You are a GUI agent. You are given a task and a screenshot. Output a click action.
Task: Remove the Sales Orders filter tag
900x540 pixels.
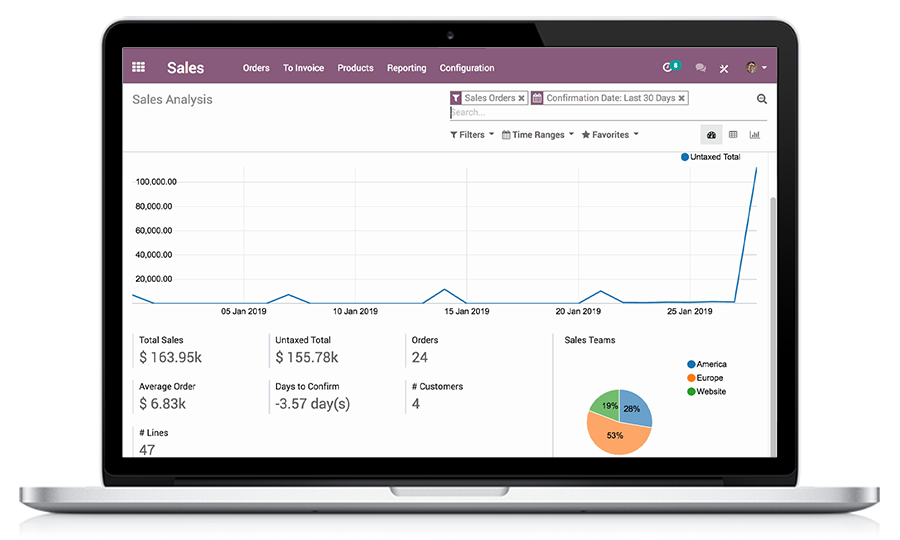click(521, 98)
